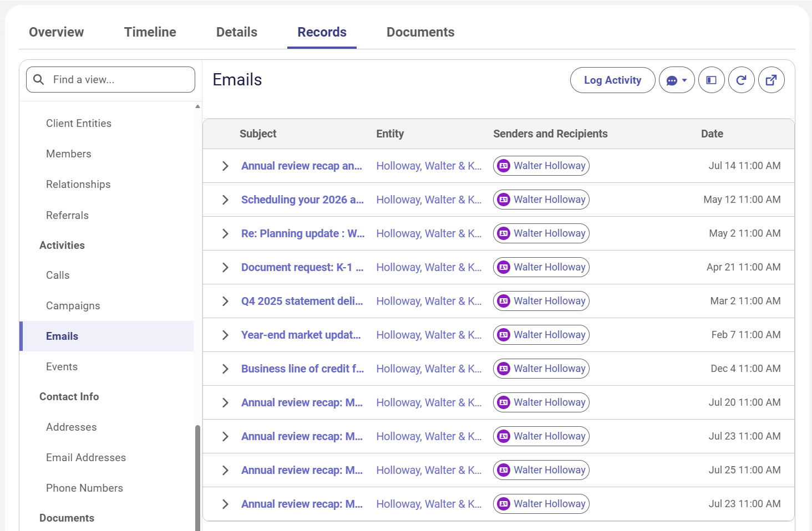The image size is (812, 531).
Task: Click Walter Holloway chip in Jul 14 row
Action: pyautogui.click(x=541, y=166)
